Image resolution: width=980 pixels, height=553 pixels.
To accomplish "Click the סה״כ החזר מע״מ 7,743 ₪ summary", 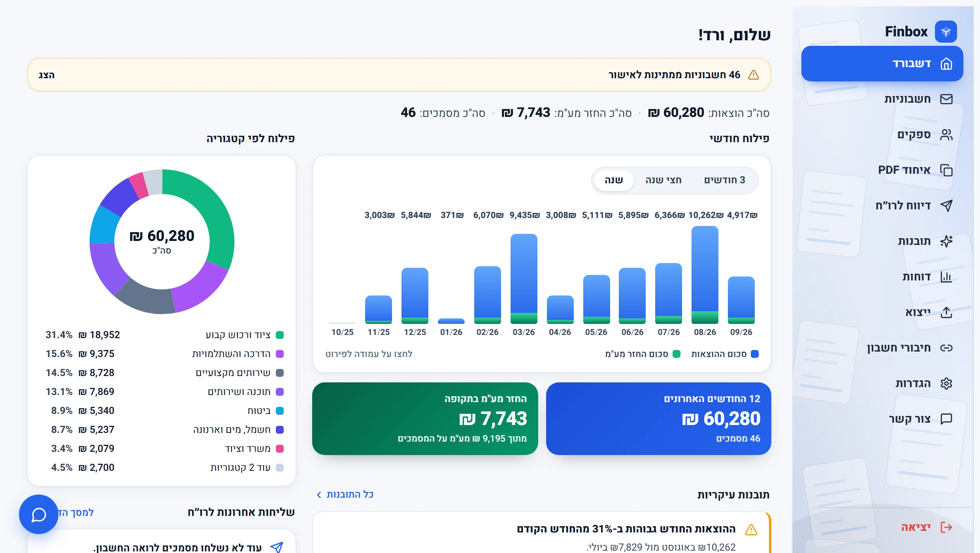I will pyautogui.click(x=566, y=113).
